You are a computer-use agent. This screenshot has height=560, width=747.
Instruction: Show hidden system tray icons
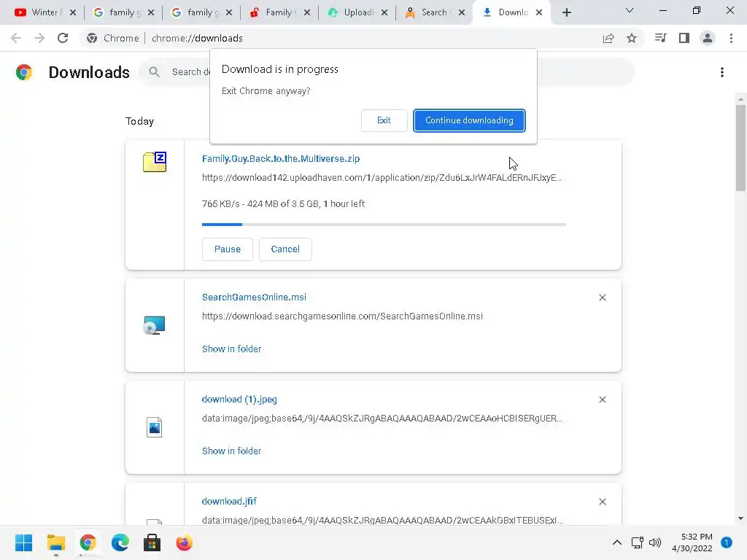(617, 542)
